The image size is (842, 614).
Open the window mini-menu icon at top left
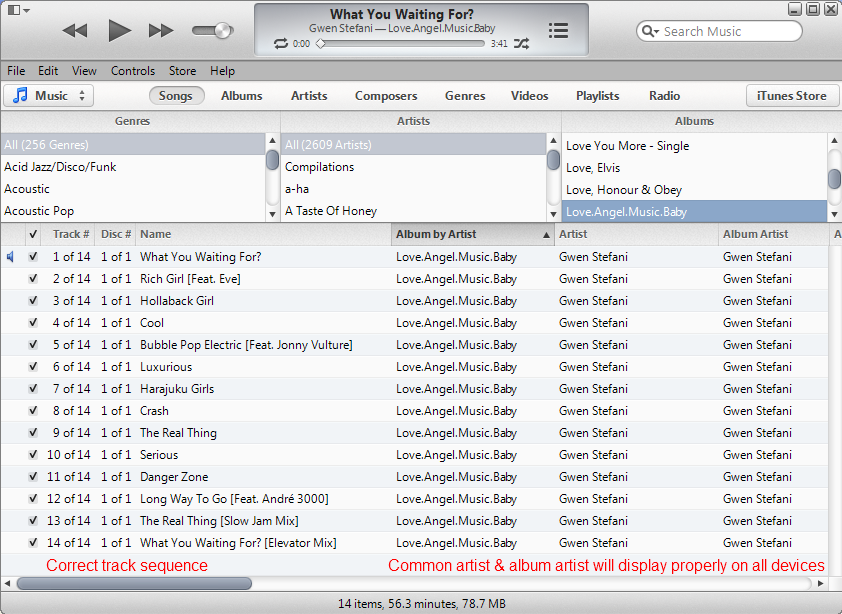tap(19, 10)
